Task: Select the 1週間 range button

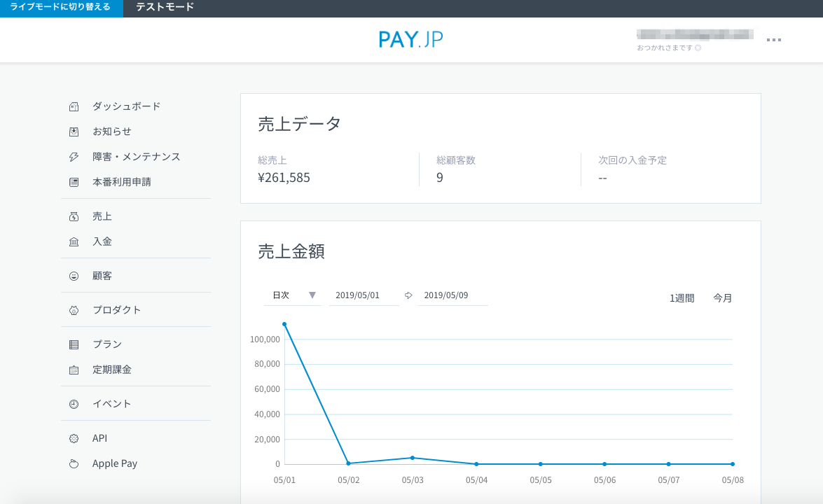Action: (682, 298)
